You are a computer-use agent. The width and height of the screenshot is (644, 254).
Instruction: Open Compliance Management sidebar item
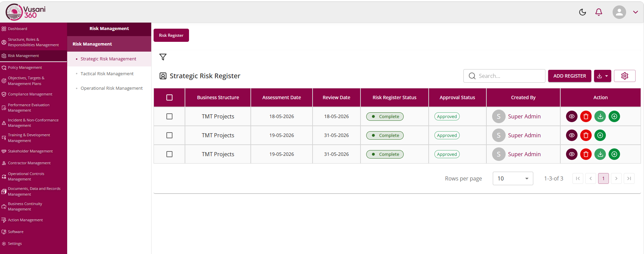[x=33, y=94]
